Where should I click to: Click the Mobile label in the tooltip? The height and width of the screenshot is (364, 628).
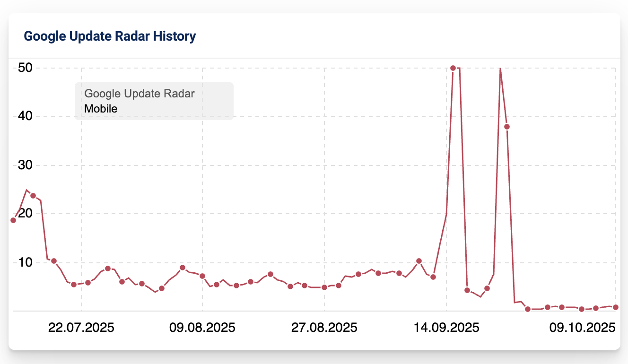[x=101, y=109]
